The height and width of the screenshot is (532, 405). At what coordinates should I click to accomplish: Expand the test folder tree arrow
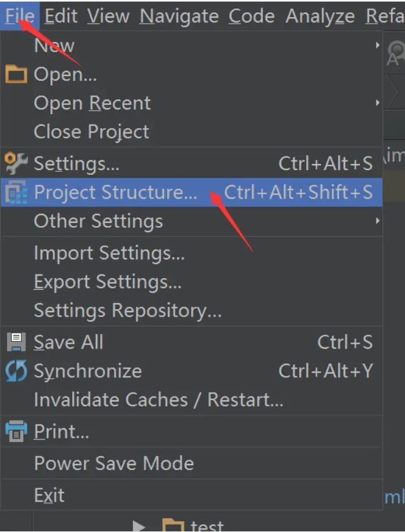coord(139,525)
